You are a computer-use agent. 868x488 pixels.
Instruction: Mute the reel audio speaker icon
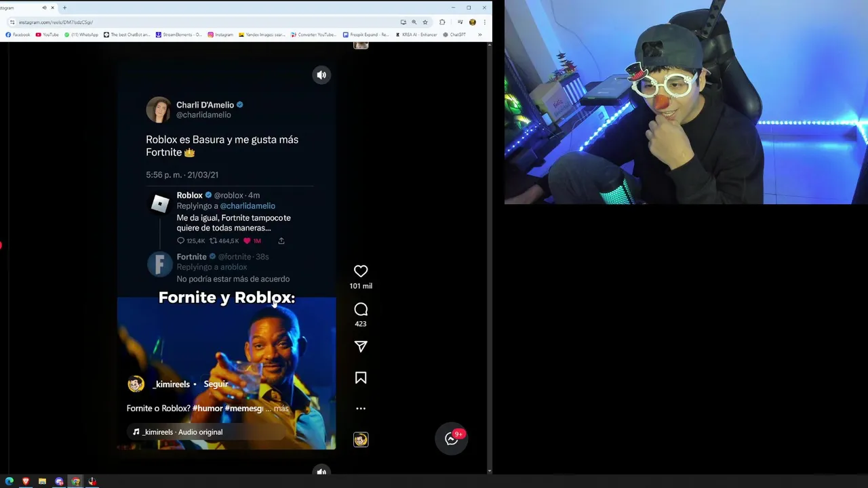coord(321,75)
